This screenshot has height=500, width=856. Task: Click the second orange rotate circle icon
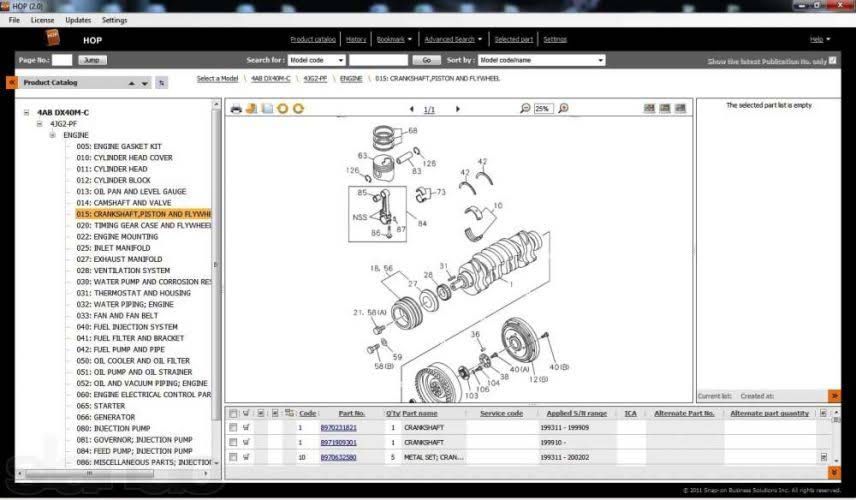point(298,109)
